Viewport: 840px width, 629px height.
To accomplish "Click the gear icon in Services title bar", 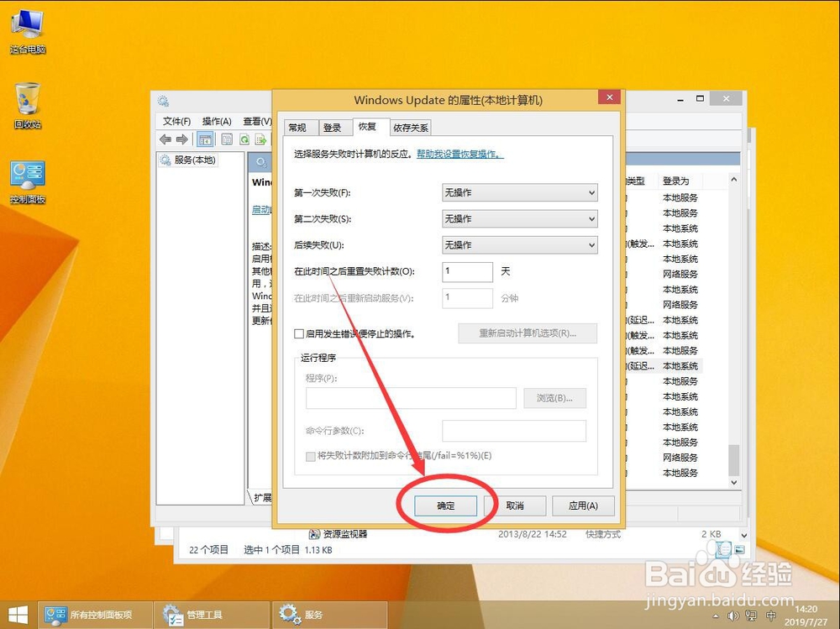I will [x=164, y=101].
